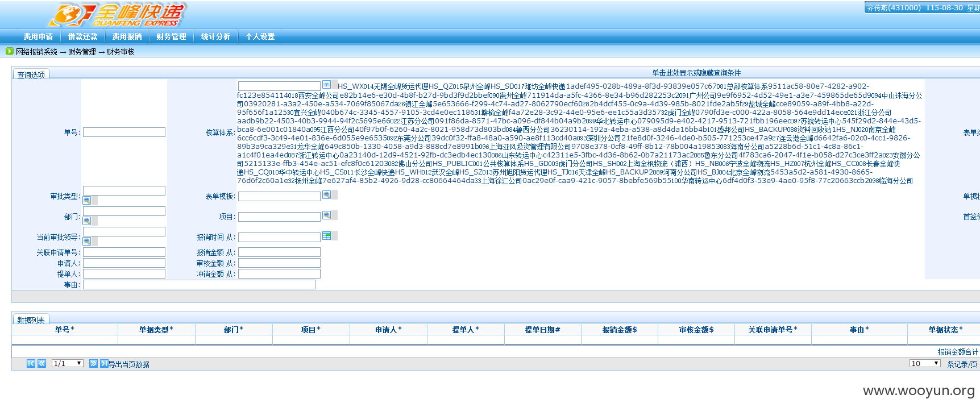Open the 财务管理 menu
980x407 pixels.
pyautogui.click(x=171, y=36)
